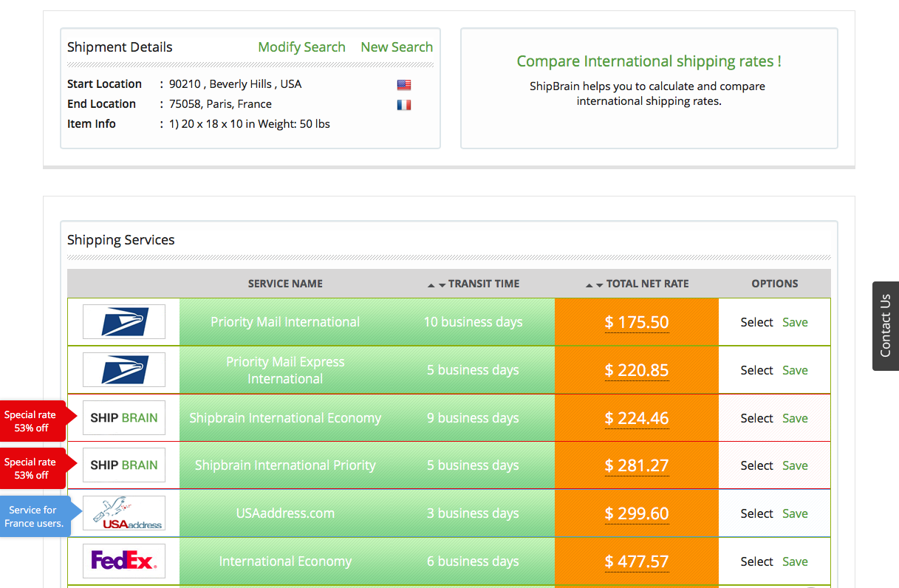This screenshot has height=588, width=899.
Task: Click the $ 175.50 rate
Action: click(637, 322)
